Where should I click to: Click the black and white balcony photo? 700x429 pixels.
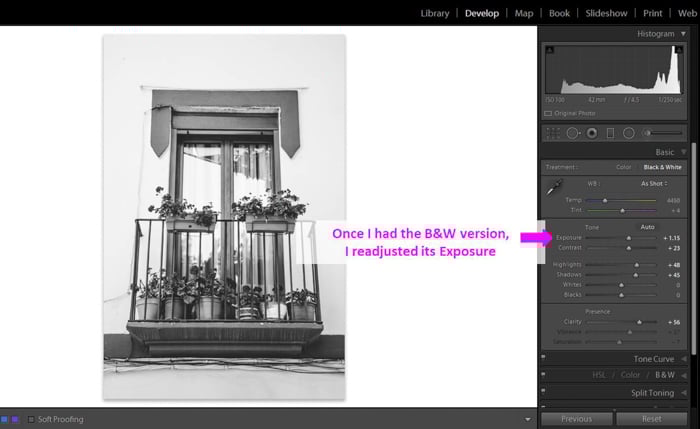click(x=224, y=217)
